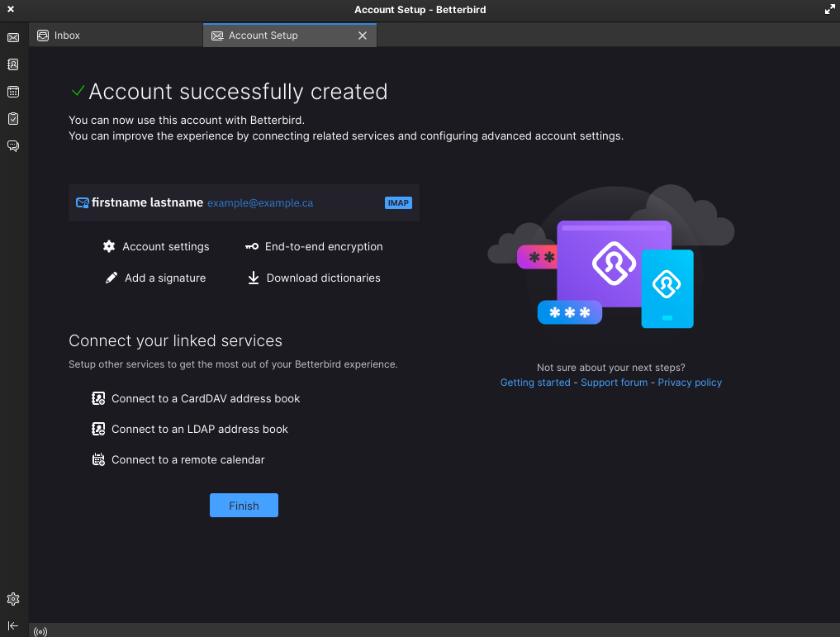Click the IMAP badge
The width and height of the screenshot is (840, 637).
coord(398,202)
